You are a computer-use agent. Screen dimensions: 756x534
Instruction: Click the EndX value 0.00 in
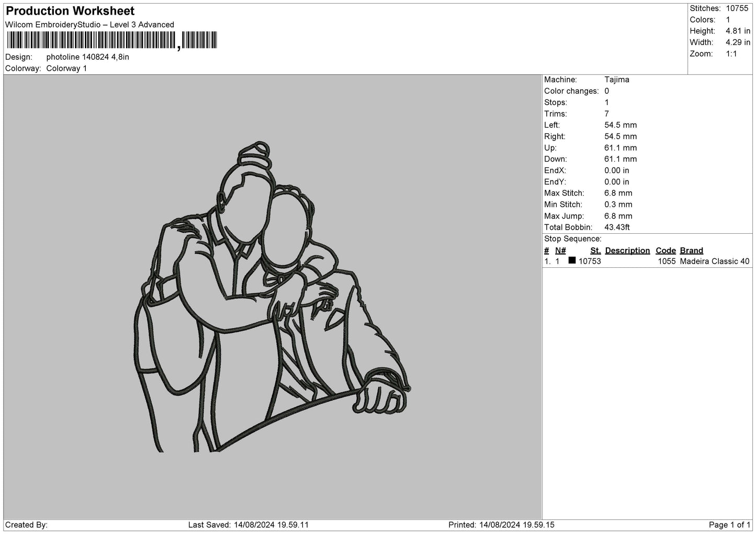click(x=617, y=171)
